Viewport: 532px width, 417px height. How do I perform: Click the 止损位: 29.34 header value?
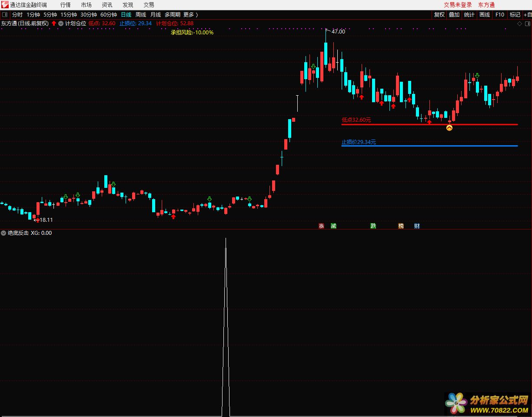click(x=136, y=23)
